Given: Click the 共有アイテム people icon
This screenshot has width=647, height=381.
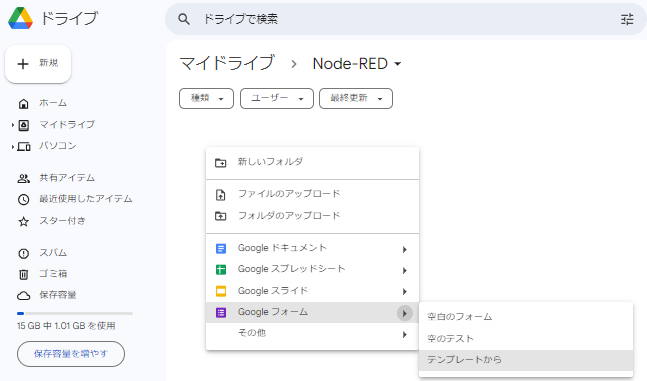Looking at the screenshot, I should click(x=24, y=178).
